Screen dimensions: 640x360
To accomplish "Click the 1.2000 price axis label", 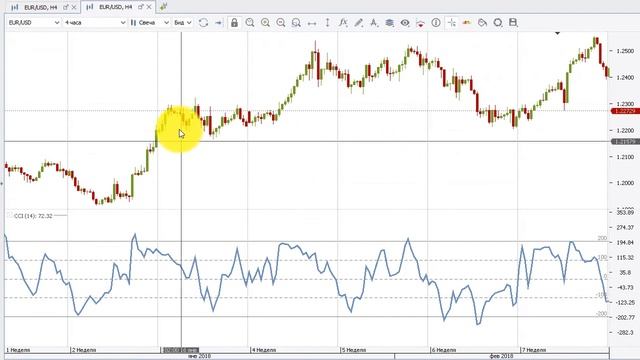I will 625,183.
